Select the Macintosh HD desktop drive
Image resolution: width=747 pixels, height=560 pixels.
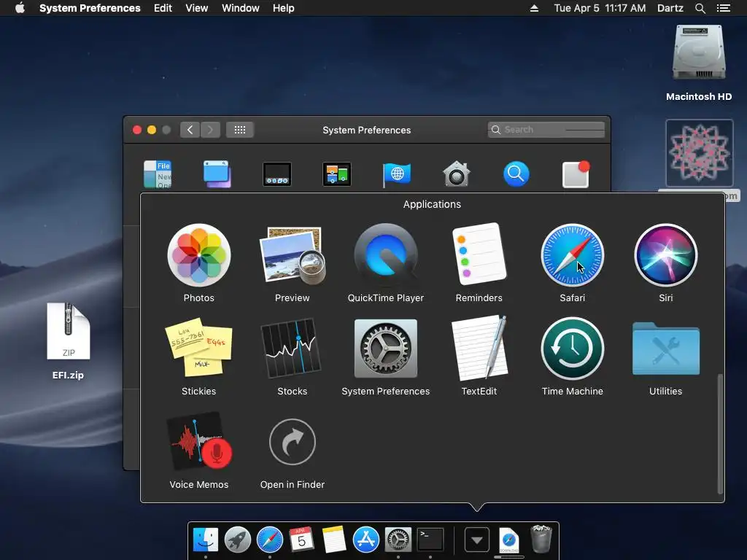click(x=699, y=52)
